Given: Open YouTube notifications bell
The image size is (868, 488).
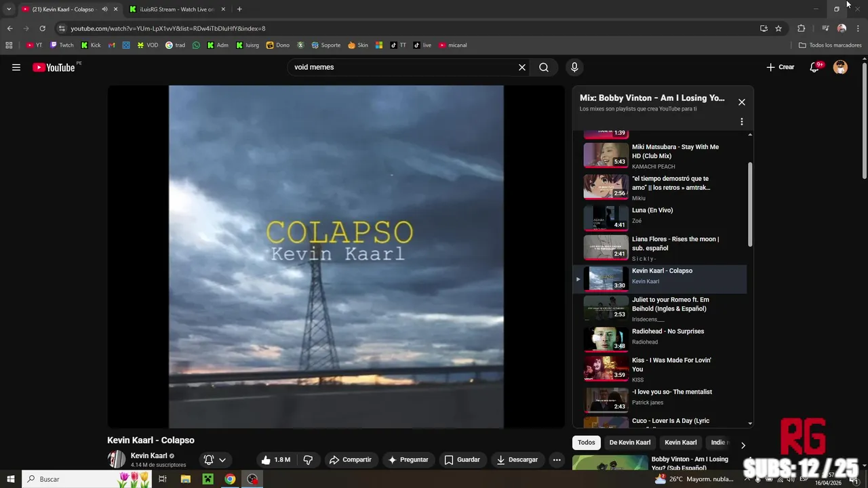Looking at the screenshot, I should click(815, 67).
